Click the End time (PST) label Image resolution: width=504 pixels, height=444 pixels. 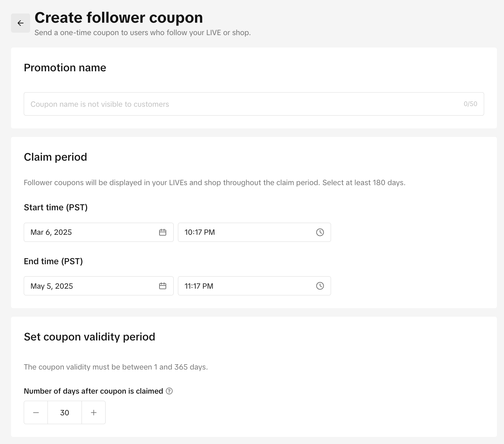(x=53, y=261)
